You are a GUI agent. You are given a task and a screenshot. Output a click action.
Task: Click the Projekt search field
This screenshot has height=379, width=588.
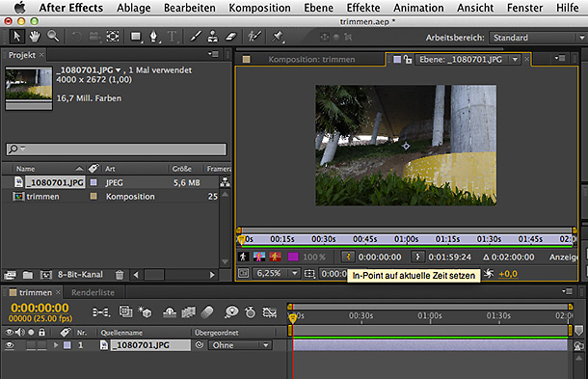(x=117, y=149)
